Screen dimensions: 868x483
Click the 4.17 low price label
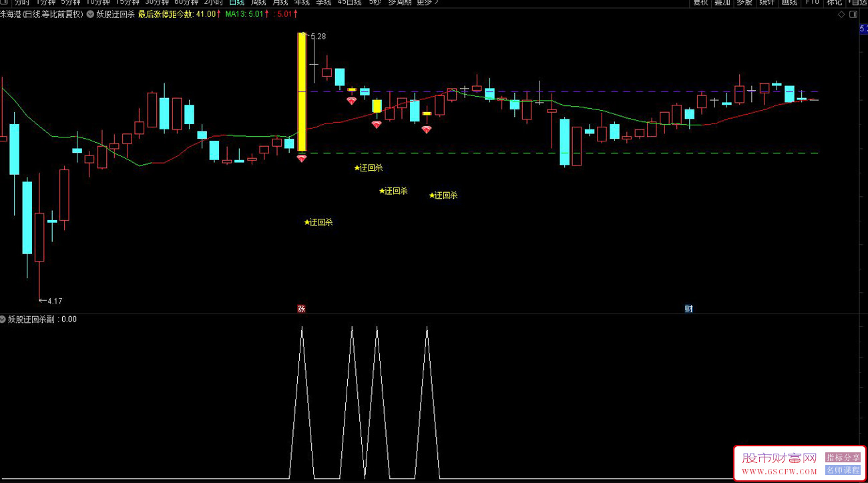54,302
